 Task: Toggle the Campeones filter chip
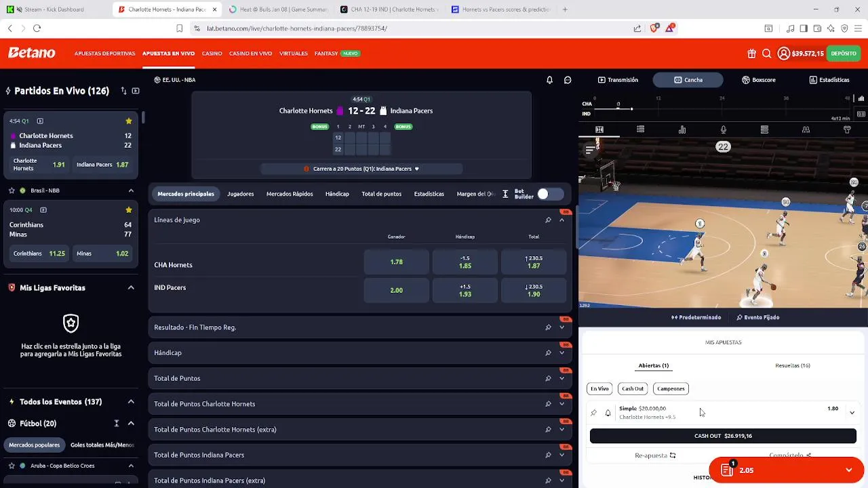pyautogui.click(x=671, y=389)
